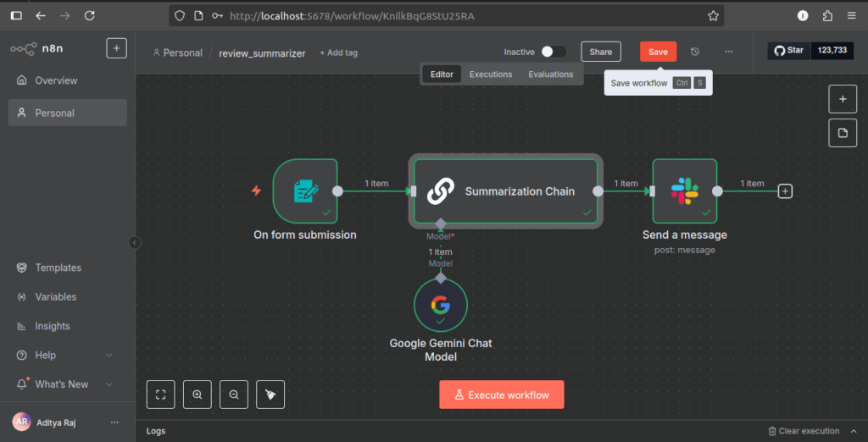Screen dimensions: 868x442
Task: Switch to the Executions tab
Action: 491,75
